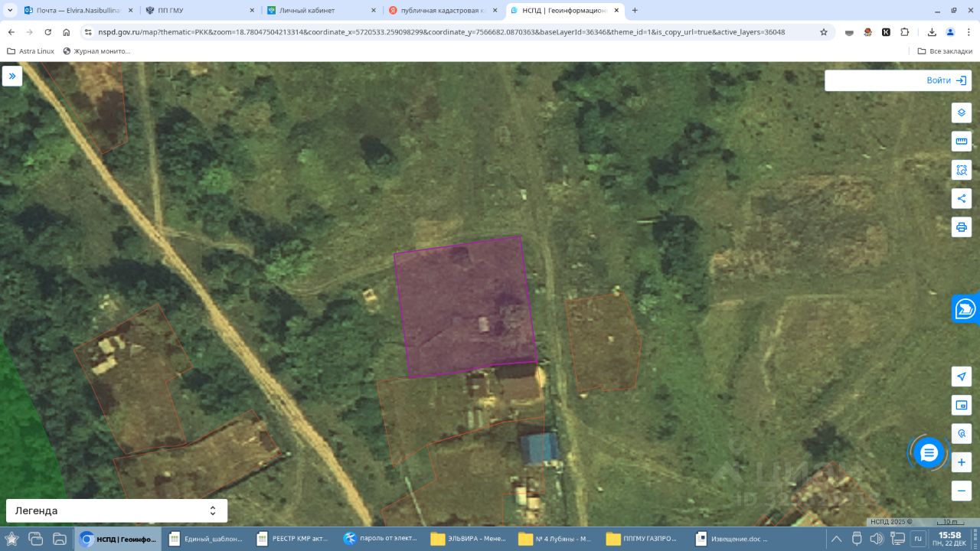Viewport: 980px width, 551px height.
Task: Locate my position on the map
Action: pyautogui.click(x=962, y=377)
